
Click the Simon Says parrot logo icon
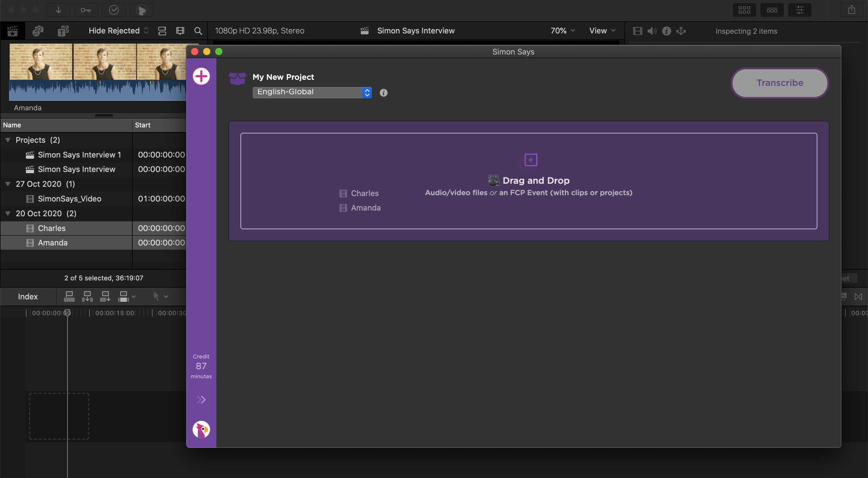pyautogui.click(x=201, y=430)
